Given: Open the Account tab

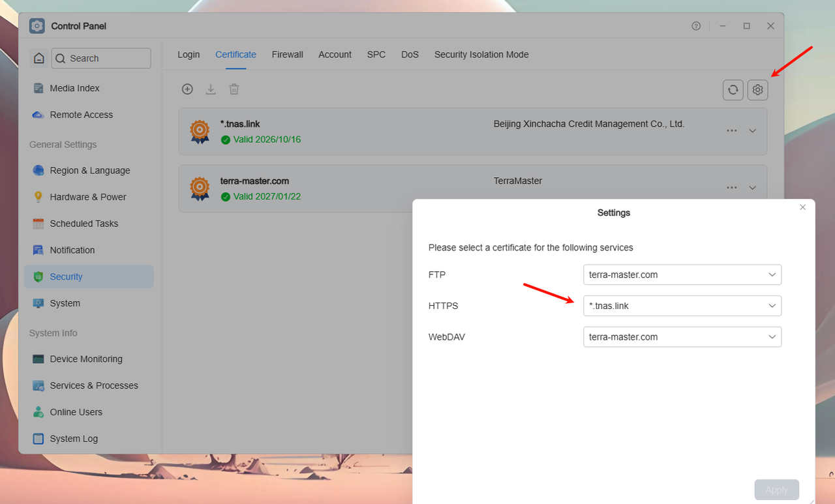Looking at the screenshot, I should (335, 55).
